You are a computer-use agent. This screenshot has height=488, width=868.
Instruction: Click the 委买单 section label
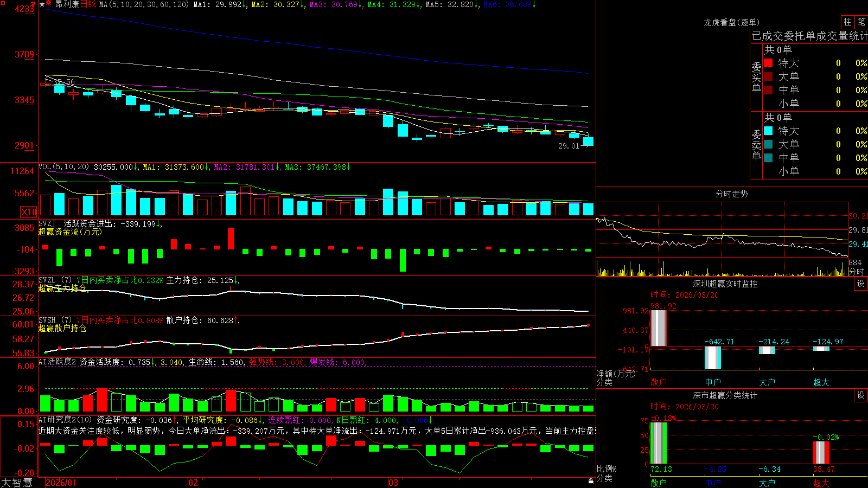(x=756, y=77)
